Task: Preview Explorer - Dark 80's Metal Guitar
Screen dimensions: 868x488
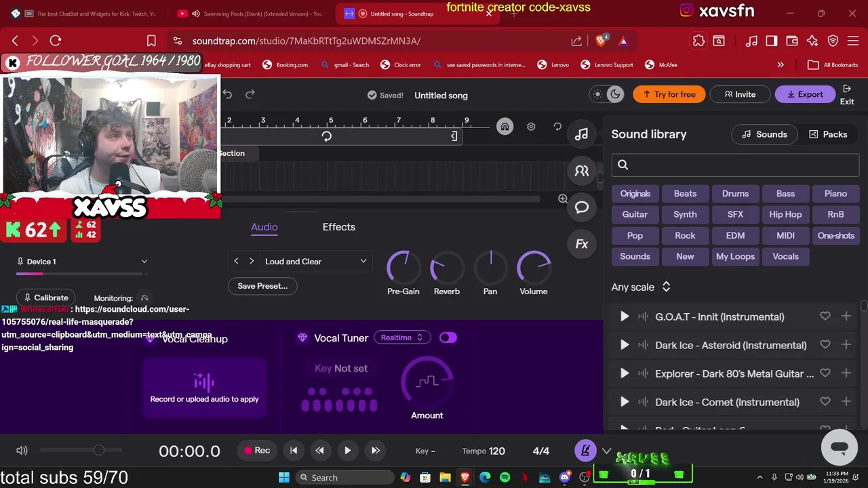Action: pos(625,373)
